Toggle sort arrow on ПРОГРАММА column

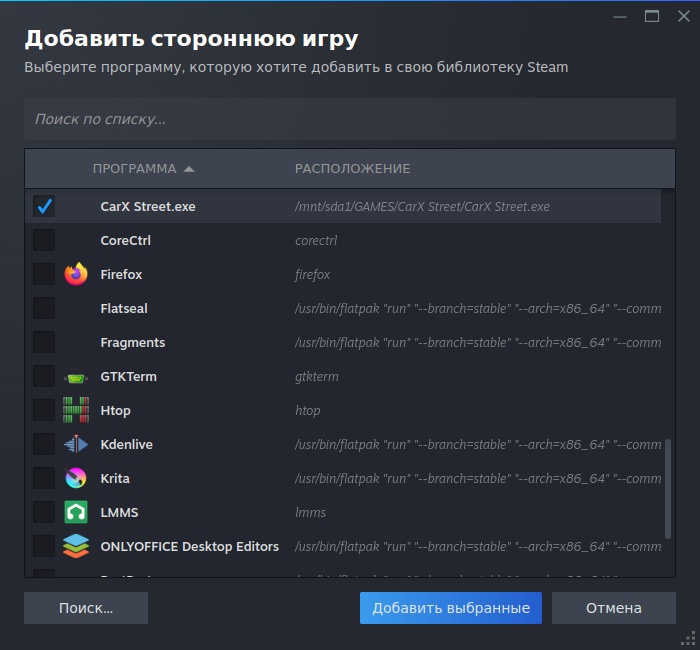coord(189,169)
